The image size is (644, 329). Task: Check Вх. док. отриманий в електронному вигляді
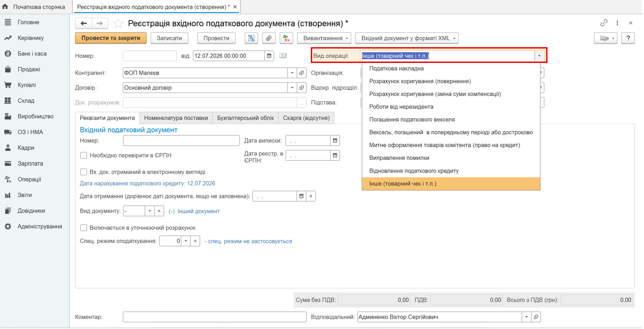coord(84,172)
